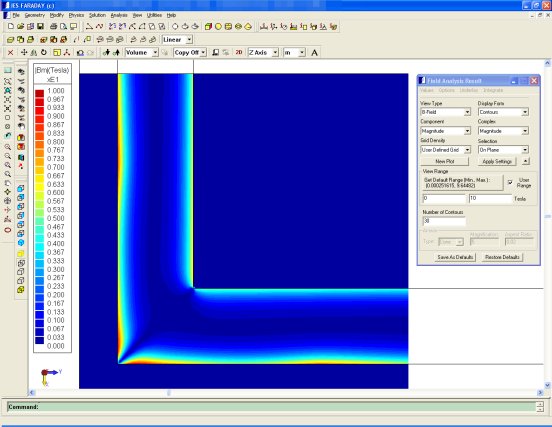The width and height of the screenshot is (552, 427).
Task: Click the red X delete icon
Action: (x=11, y=52)
